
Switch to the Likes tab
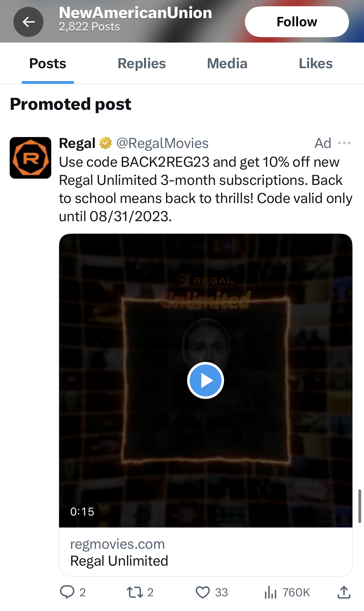(x=316, y=64)
